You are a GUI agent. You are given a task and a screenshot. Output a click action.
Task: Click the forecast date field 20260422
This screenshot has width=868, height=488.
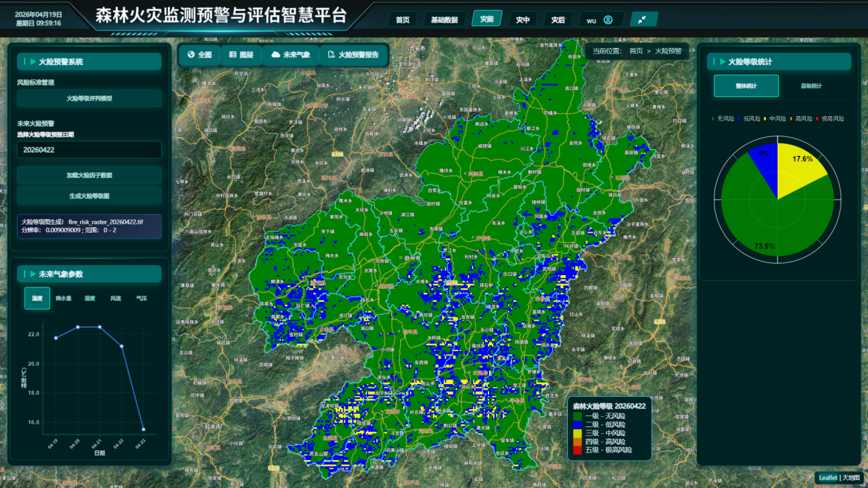coord(89,150)
